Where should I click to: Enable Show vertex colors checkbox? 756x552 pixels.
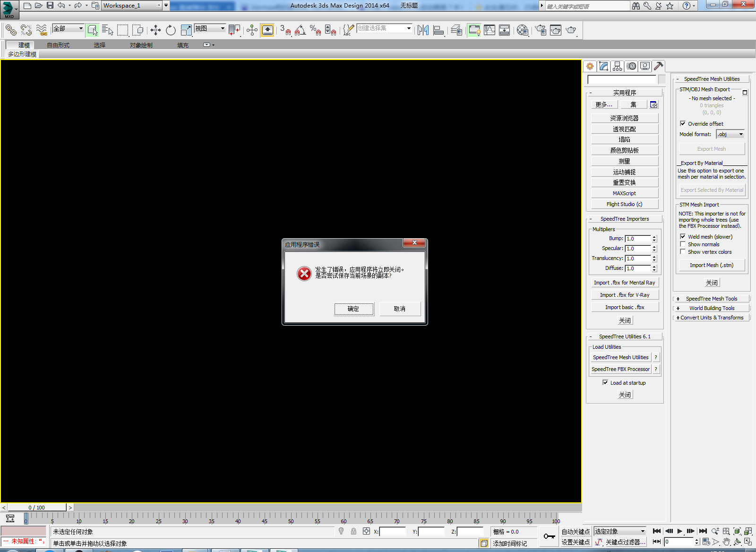[x=683, y=251]
